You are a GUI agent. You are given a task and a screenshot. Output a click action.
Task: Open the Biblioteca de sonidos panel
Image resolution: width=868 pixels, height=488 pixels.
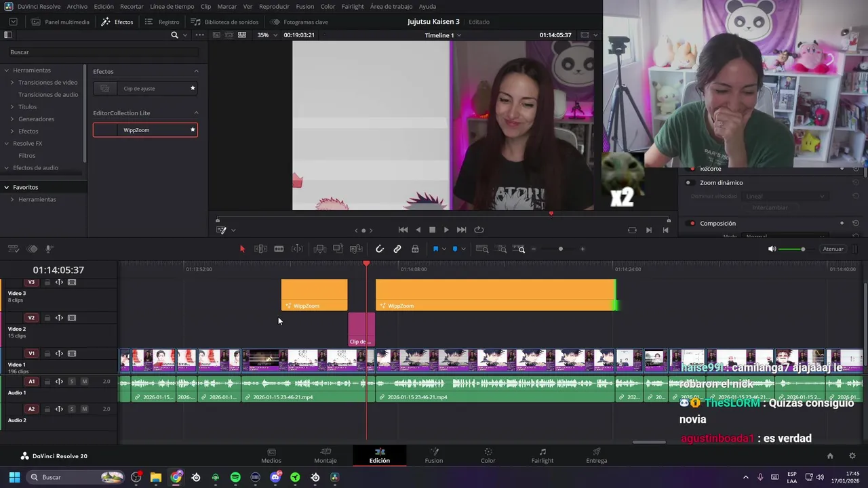click(x=224, y=22)
